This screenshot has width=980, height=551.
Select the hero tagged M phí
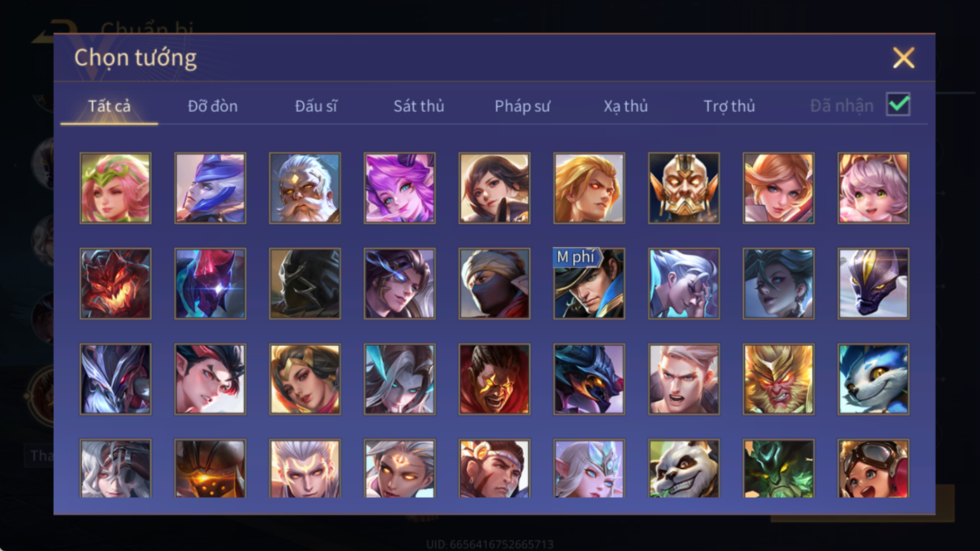click(589, 284)
